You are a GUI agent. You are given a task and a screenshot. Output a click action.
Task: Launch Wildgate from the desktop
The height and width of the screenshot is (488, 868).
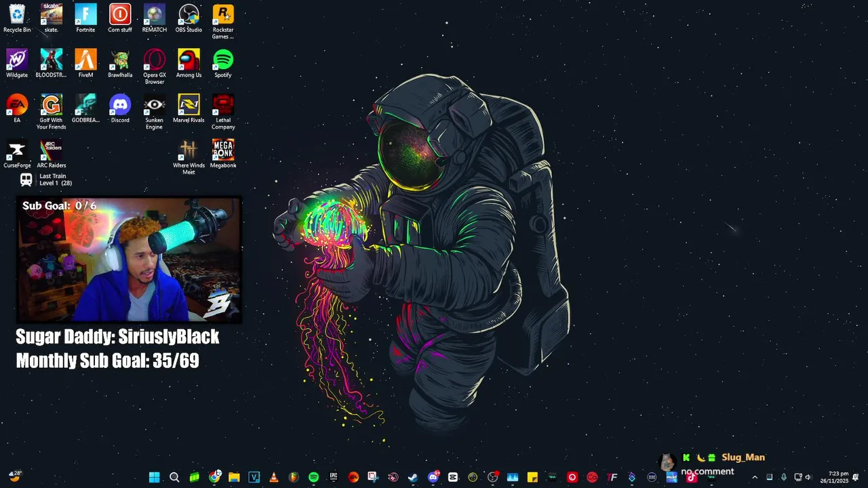17,64
